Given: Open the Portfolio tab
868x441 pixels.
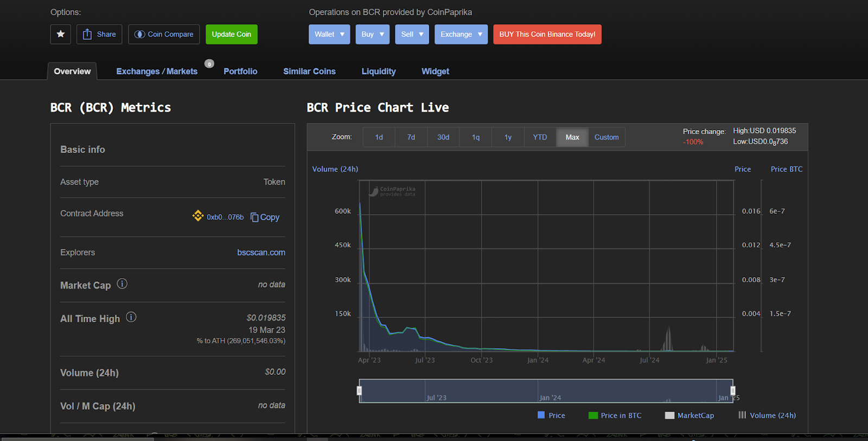Looking at the screenshot, I should point(240,71).
